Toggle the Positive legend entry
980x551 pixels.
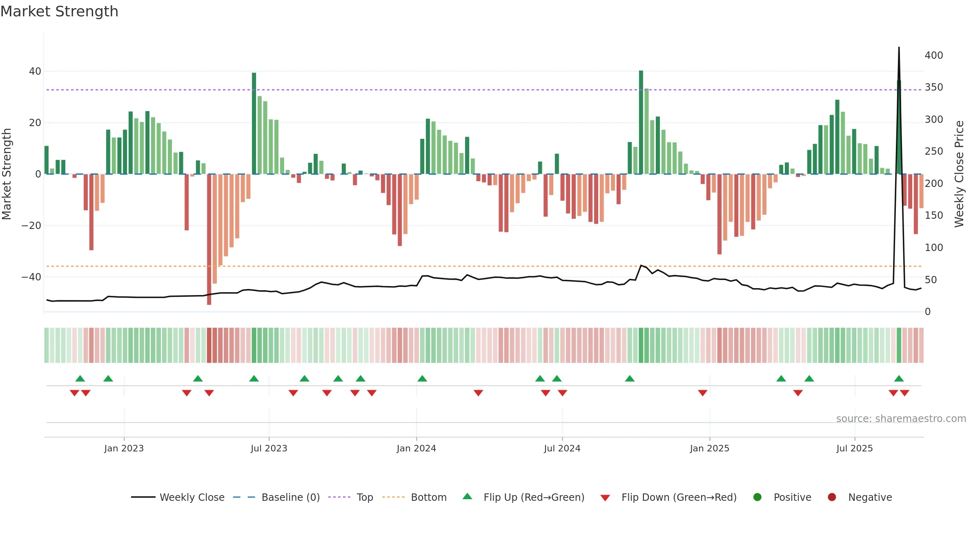[x=782, y=497]
